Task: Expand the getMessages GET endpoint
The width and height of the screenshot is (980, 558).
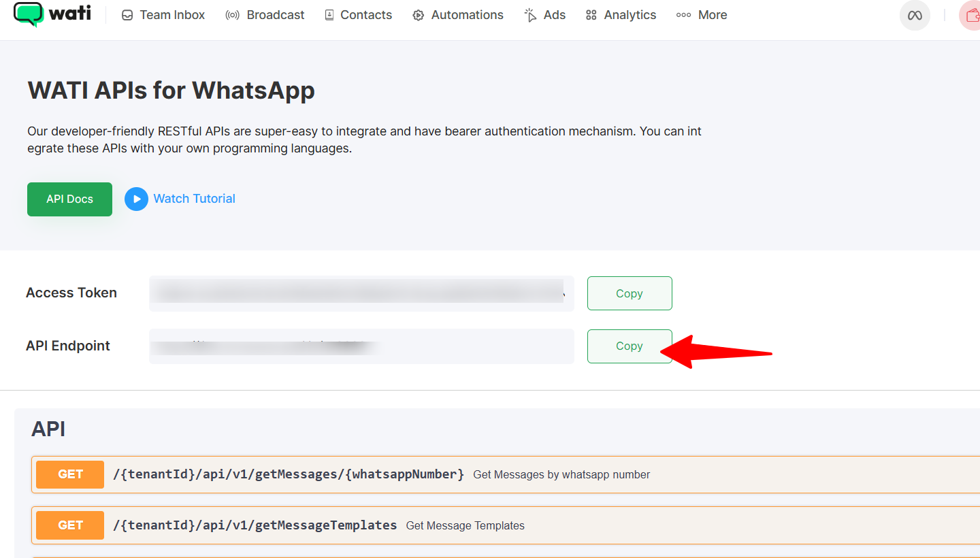Action: (x=506, y=474)
